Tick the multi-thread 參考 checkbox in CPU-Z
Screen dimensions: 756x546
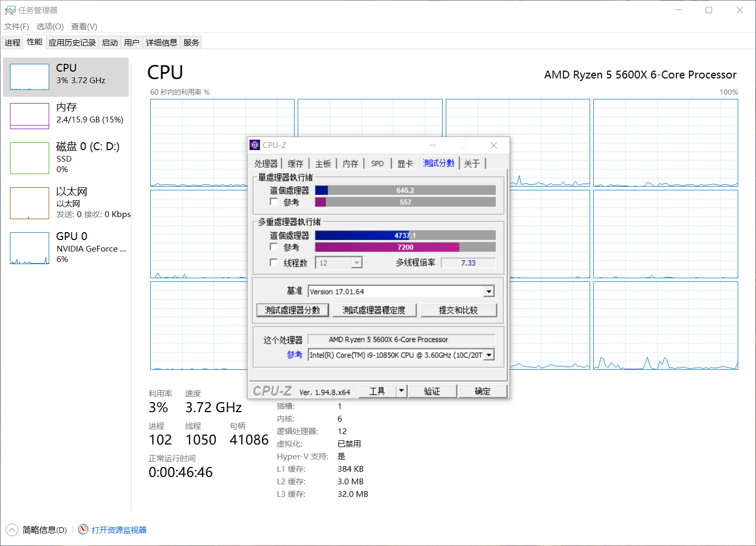click(274, 247)
